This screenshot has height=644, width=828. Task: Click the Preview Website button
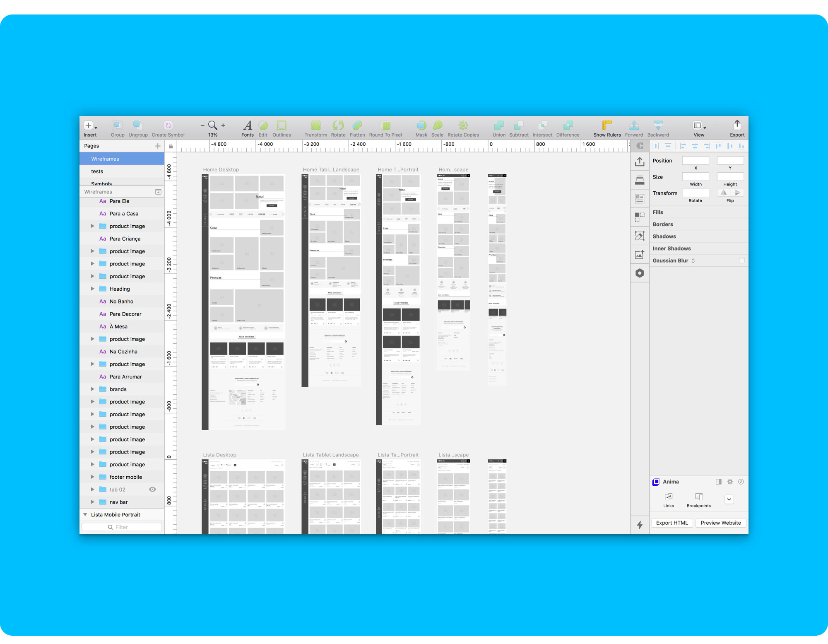[720, 523]
